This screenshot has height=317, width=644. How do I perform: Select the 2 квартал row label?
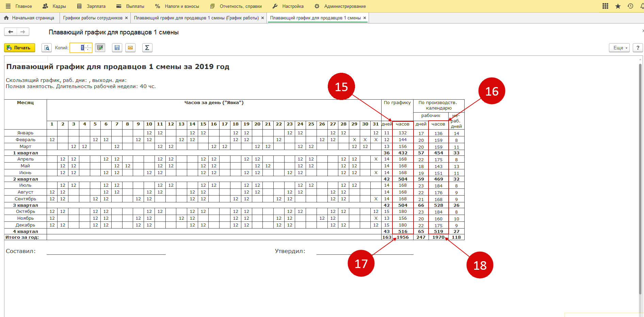26,179
